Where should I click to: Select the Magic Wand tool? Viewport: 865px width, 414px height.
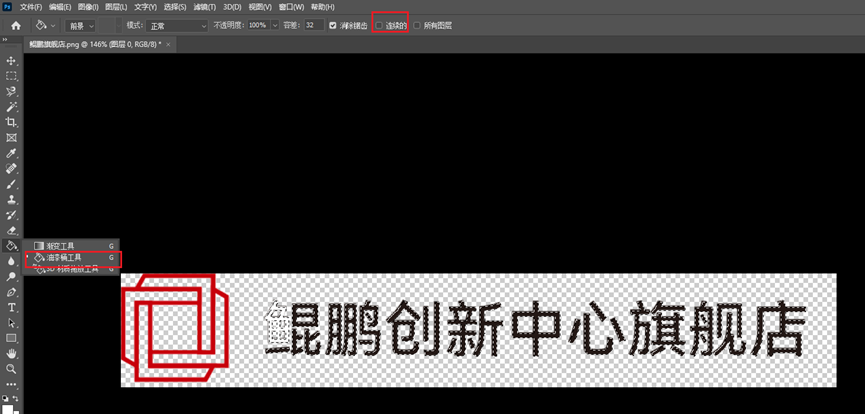(11, 107)
